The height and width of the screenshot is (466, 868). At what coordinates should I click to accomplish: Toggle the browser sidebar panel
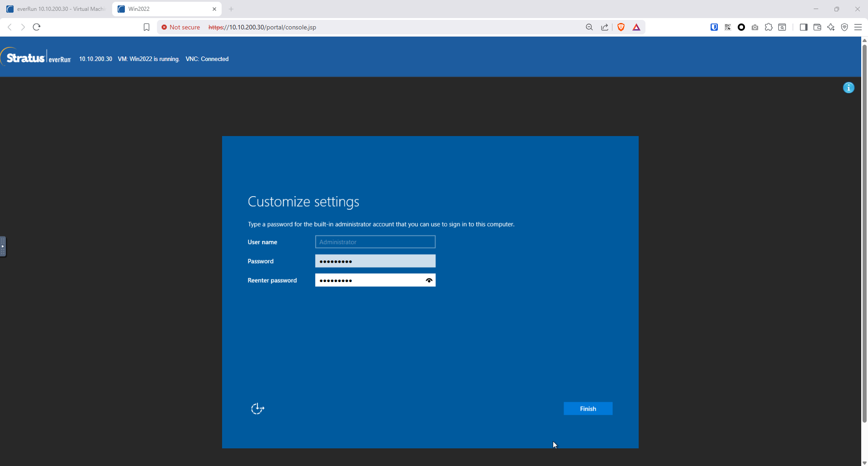[x=803, y=27]
